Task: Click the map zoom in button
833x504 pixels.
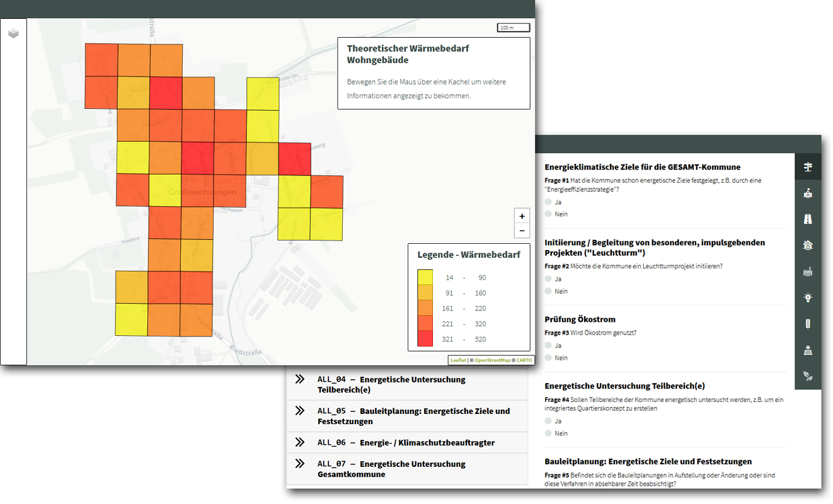Action: click(x=522, y=215)
